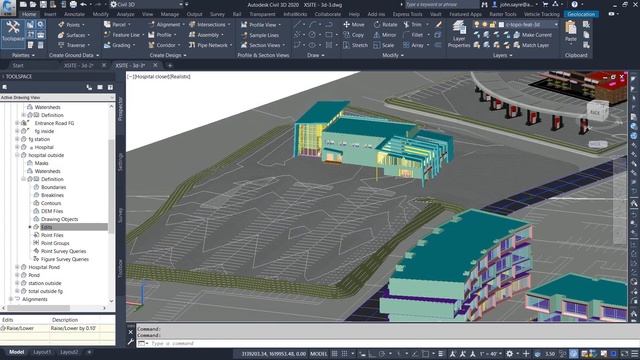Expand the Hospital Pond surface node

[x=17, y=267]
